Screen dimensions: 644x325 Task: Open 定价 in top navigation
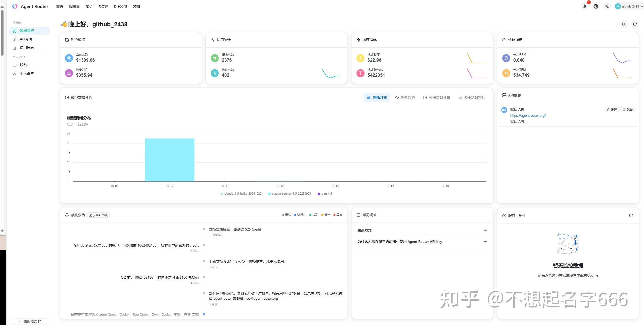point(89,6)
